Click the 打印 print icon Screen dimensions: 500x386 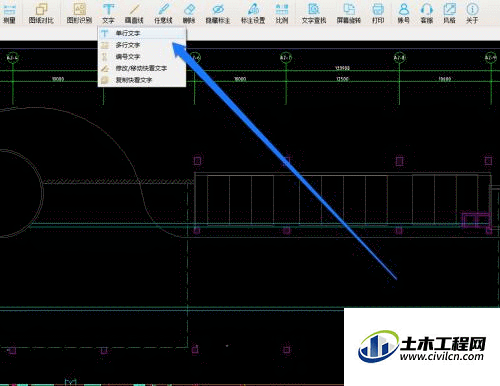click(x=378, y=13)
